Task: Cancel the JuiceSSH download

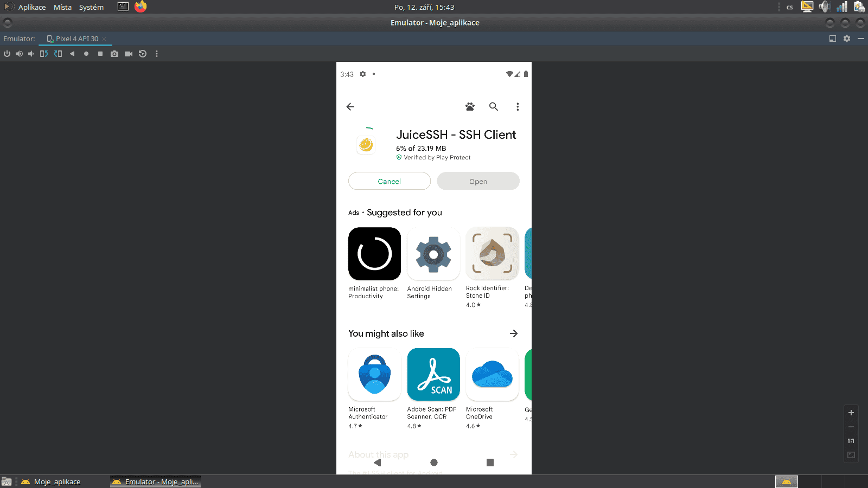Action: [x=390, y=181]
